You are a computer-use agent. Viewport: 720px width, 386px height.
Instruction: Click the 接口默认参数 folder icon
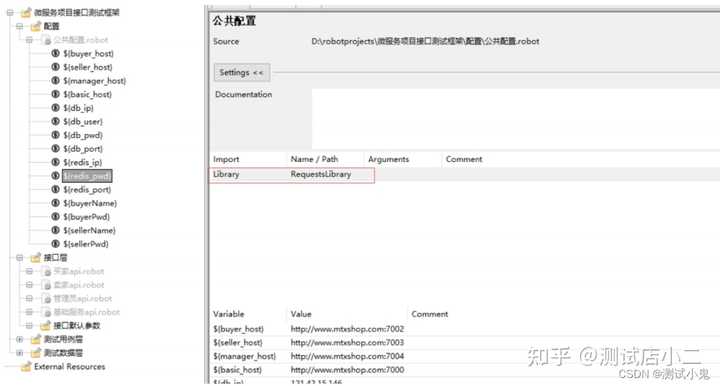click(x=45, y=326)
